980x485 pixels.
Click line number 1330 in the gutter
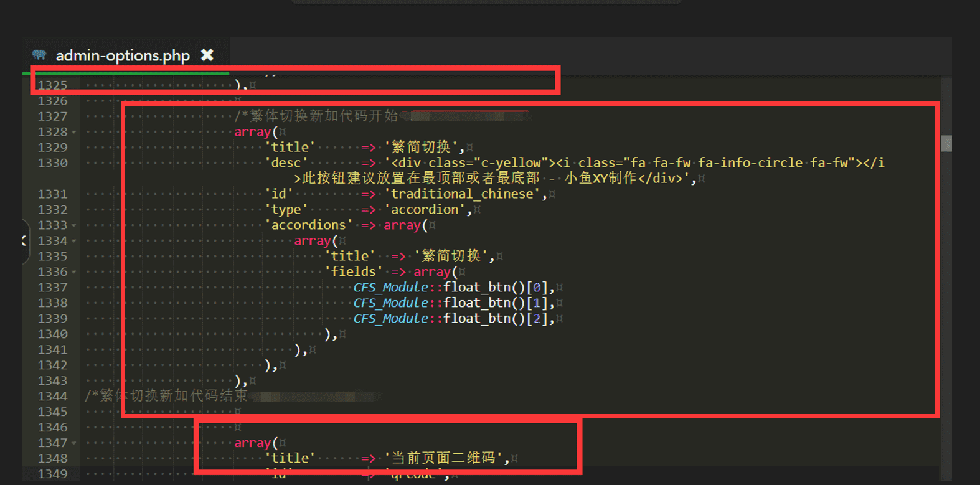[52, 163]
